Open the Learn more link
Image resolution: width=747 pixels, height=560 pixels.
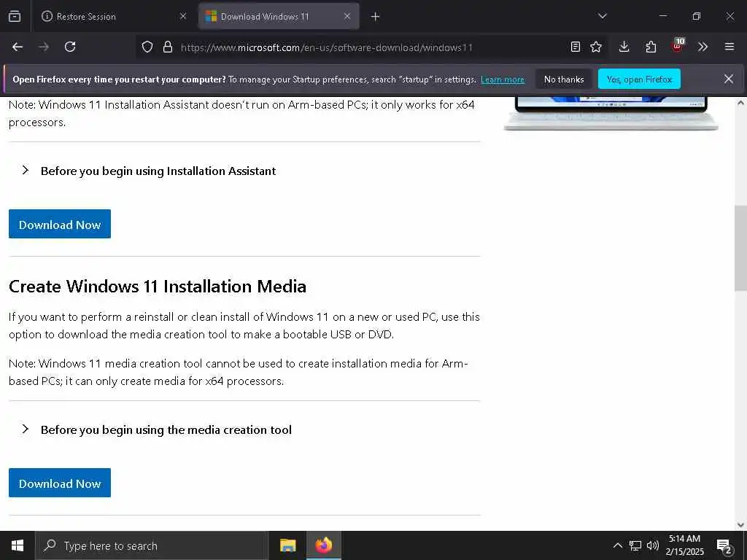click(x=503, y=79)
